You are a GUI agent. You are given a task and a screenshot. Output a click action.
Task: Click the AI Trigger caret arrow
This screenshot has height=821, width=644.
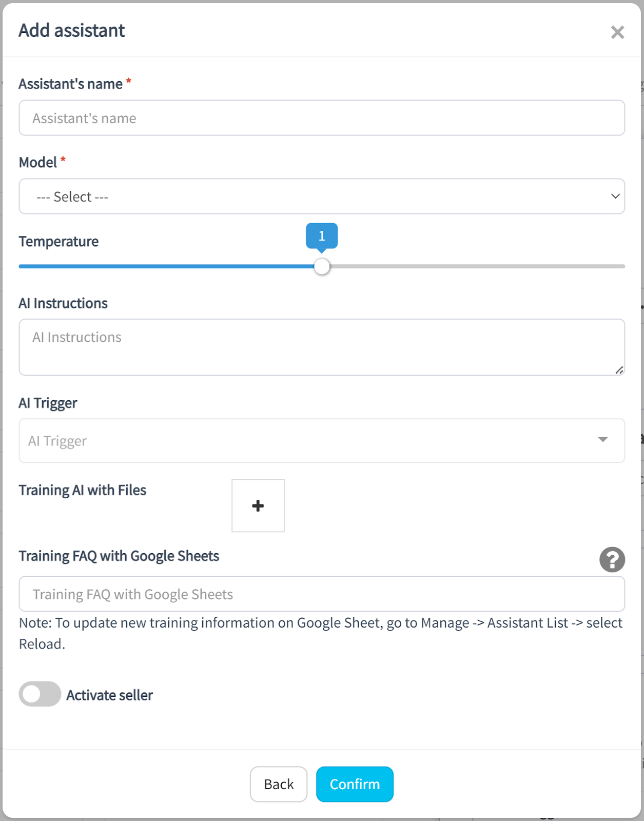click(603, 440)
